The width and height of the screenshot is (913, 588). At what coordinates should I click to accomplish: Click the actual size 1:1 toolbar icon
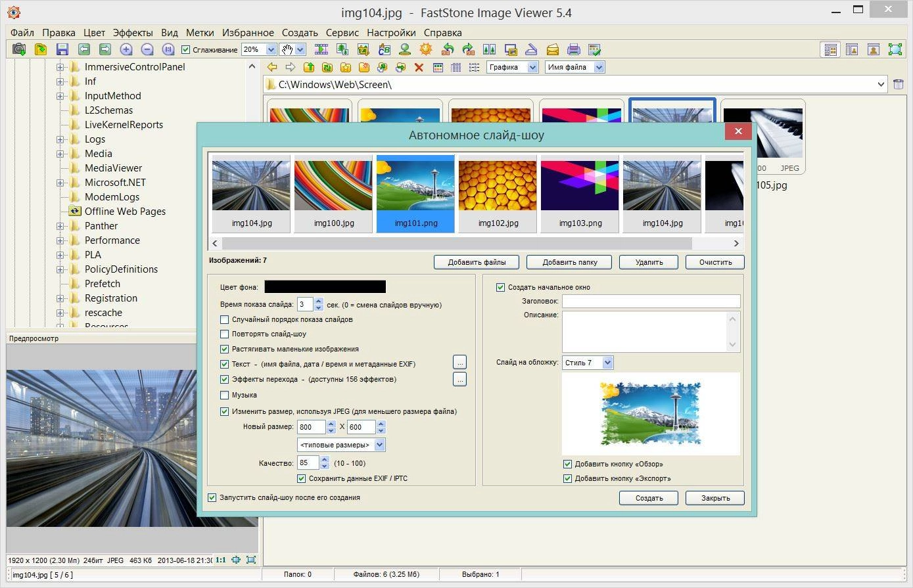[168, 49]
